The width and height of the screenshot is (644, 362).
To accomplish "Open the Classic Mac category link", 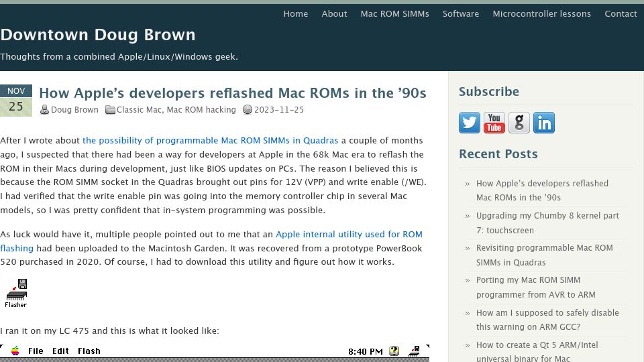I will point(140,110).
